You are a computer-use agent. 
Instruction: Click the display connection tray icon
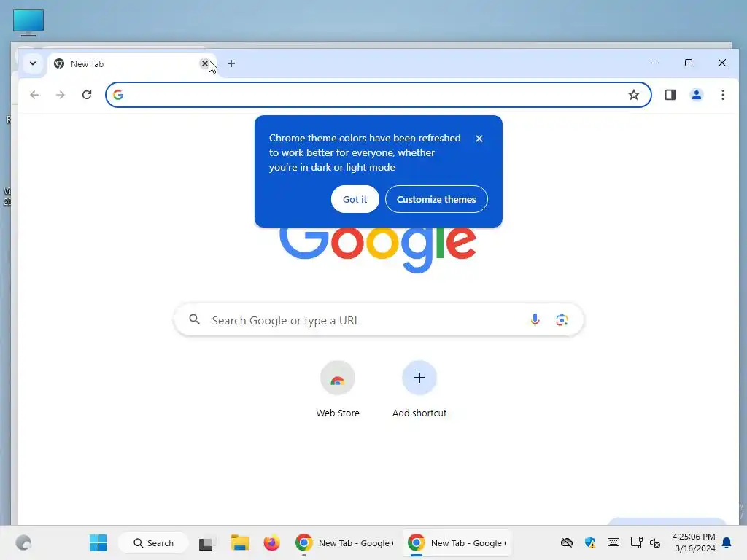[636, 542]
